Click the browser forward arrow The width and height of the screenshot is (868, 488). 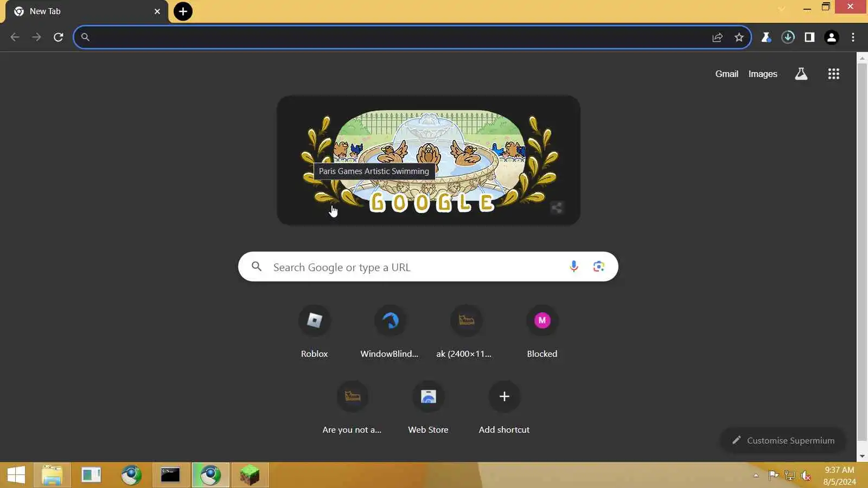[36, 37]
